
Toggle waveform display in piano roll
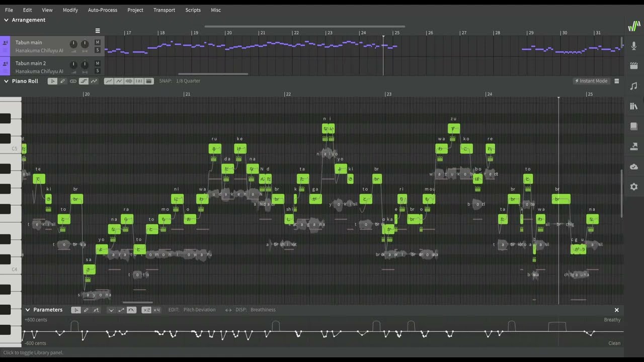pyautogui.click(x=129, y=81)
